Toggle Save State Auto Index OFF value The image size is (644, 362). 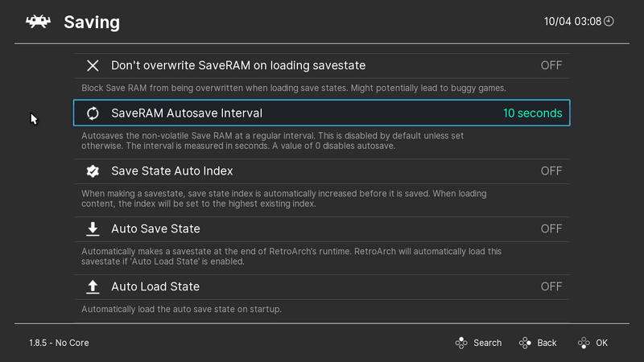[551, 171]
